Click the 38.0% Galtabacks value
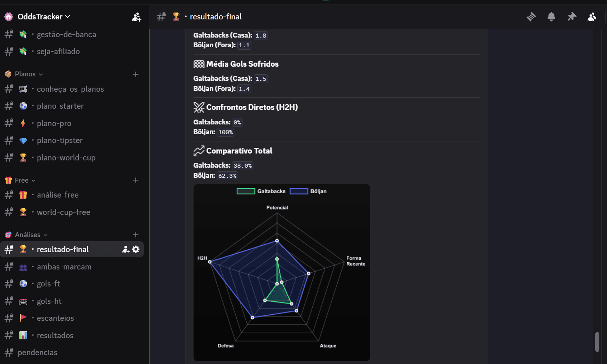The image size is (607, 364). (x=242, y=166)
